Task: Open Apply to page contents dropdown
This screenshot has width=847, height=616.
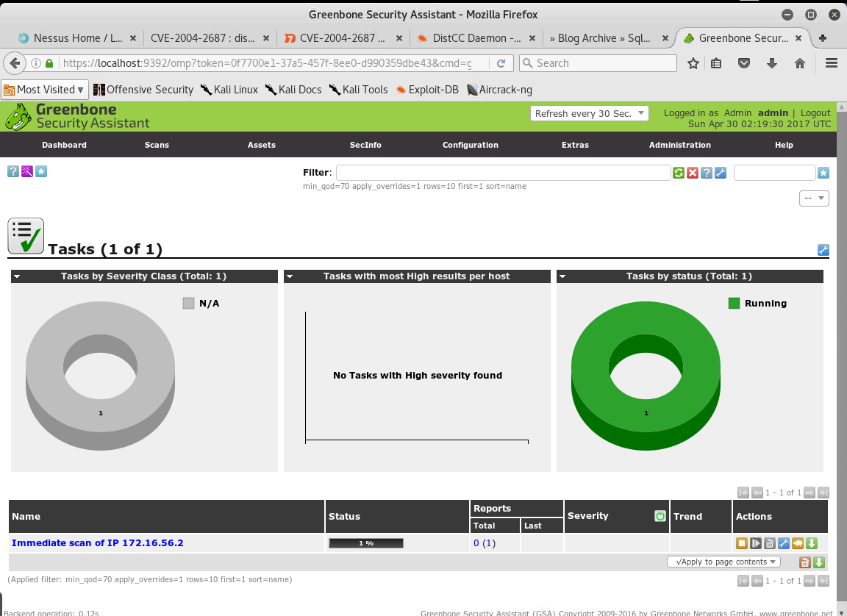Action: [723, 562]
